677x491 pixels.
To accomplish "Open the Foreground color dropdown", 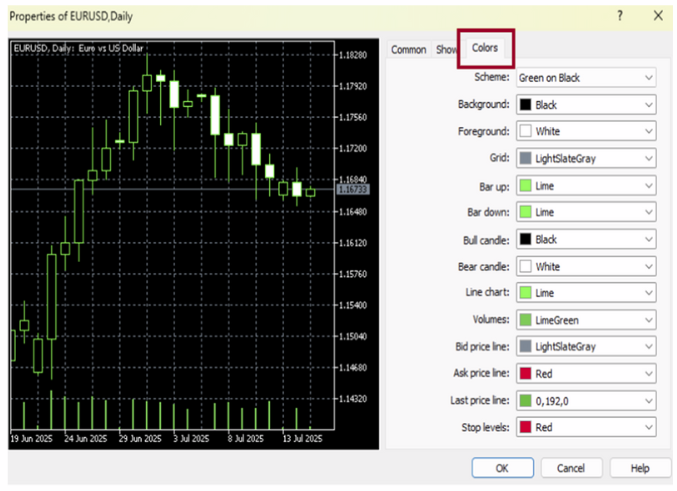I will coord(649,131).
